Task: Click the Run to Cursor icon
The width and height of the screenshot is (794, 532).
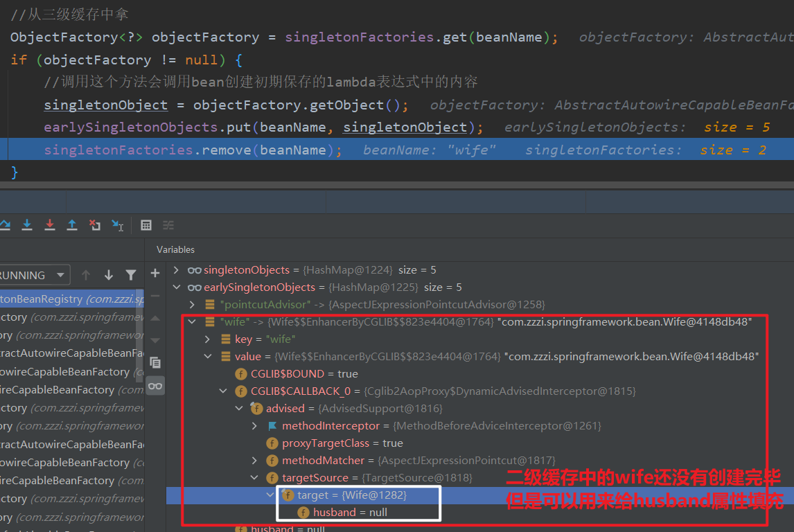Action: point(117,225)
